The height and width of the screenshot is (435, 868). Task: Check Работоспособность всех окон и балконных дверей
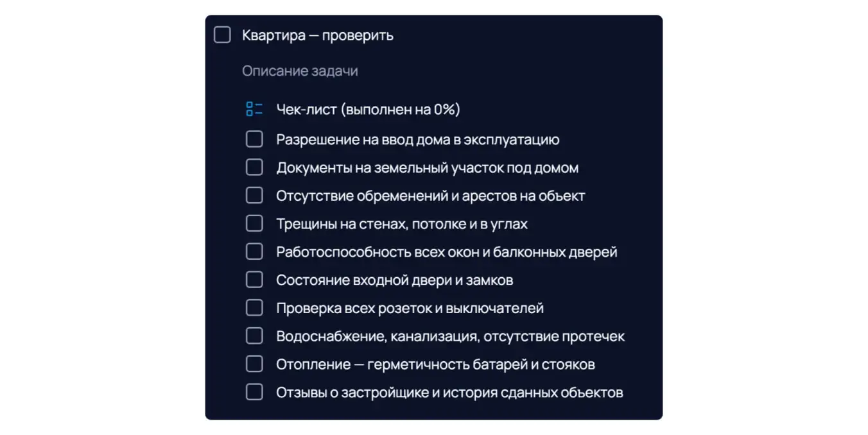tap(254, 252)
